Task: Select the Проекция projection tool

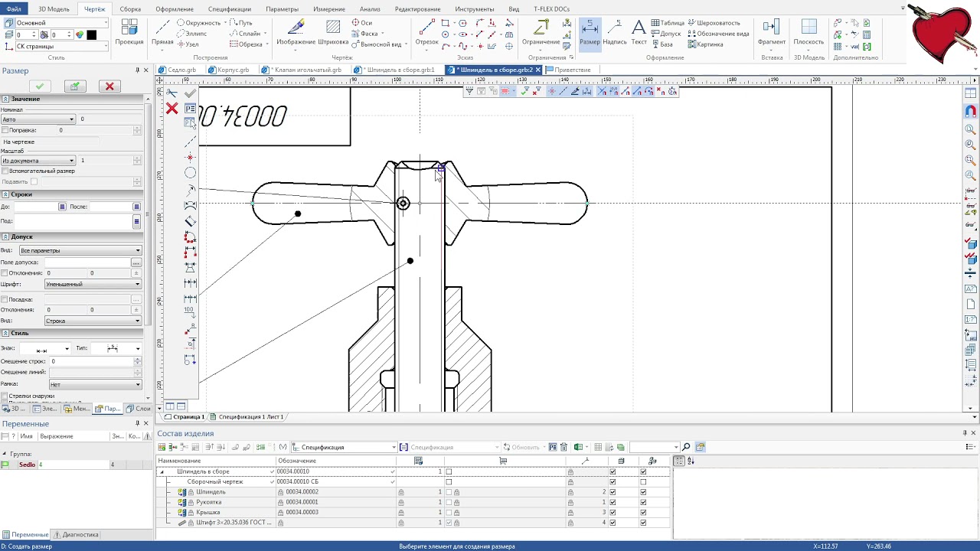Action: 129,33
